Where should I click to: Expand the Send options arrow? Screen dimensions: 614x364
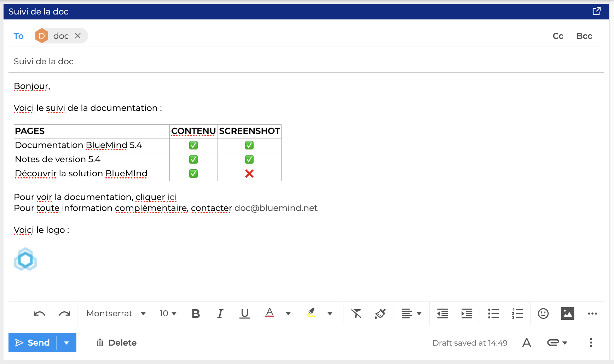click(x=66, y=343)
